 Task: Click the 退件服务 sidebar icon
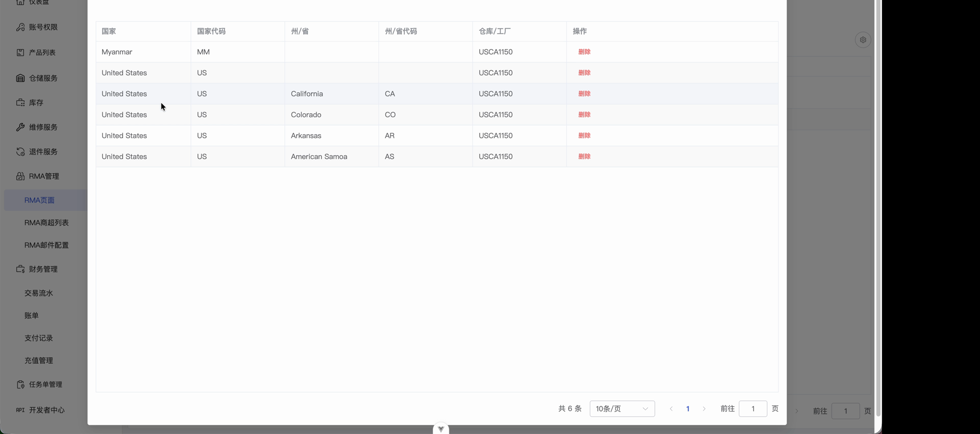click(x=20, y=152)
